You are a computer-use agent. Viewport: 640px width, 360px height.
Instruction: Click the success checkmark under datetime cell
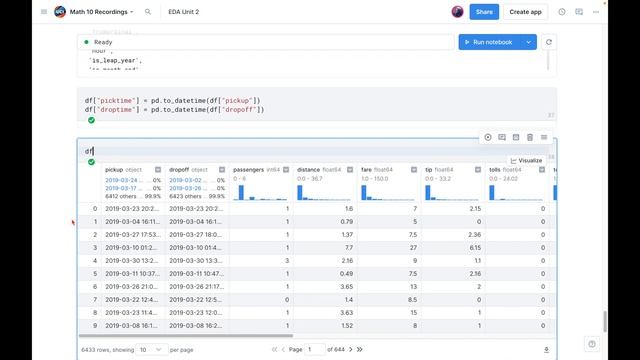(x=91, y=120)
